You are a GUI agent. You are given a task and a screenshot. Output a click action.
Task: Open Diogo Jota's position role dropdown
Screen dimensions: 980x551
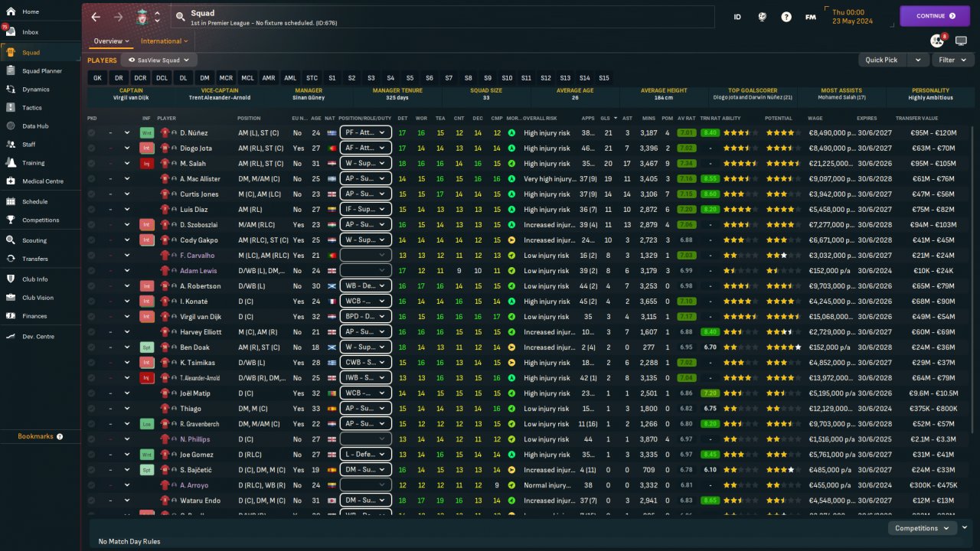click(365, 148)
